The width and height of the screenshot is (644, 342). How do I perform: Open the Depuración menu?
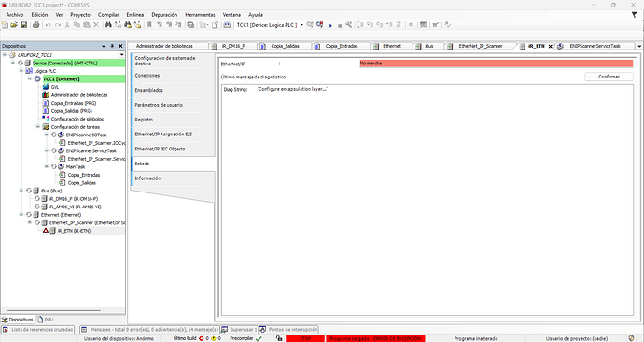coord(164,15)
